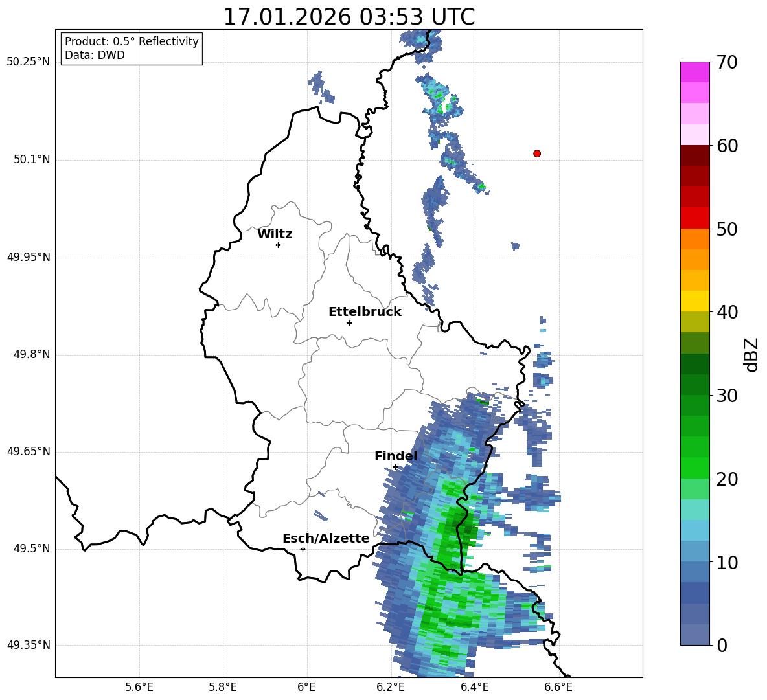
Task: Click the dBZ colorbar axis label
Action: [x=752, y=354]
